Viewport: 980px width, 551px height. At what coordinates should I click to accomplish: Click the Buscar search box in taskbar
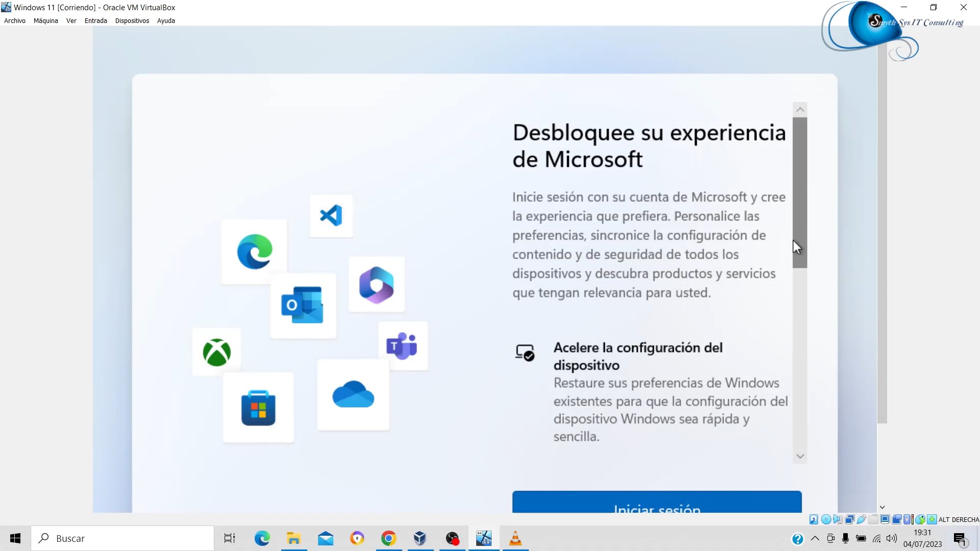pos(122,538)
